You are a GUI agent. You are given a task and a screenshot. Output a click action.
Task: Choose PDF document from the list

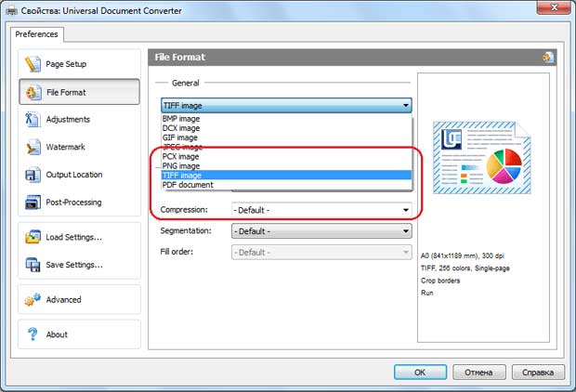286,185
